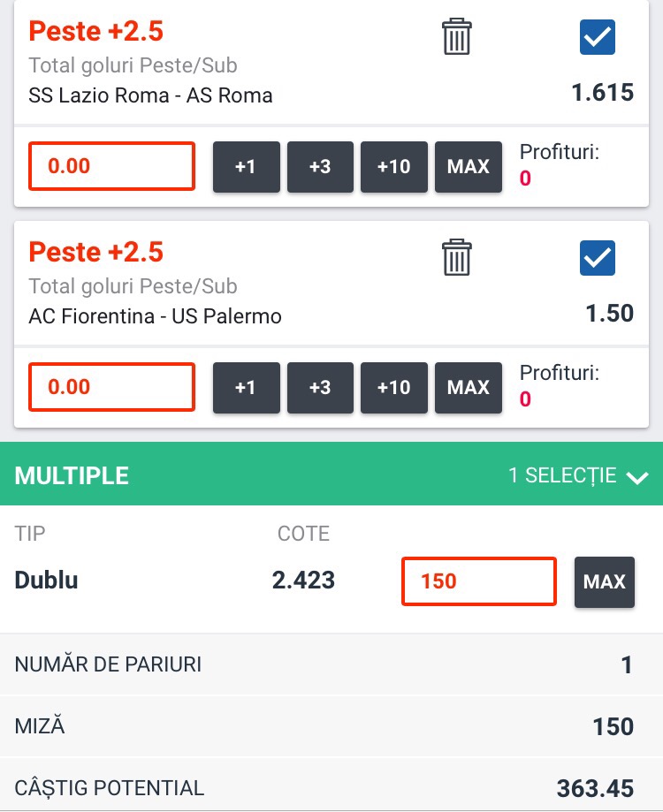Open the 1.615 odds on Lazio match
This screenshot has width=663, height=812.
pos(602,93)
